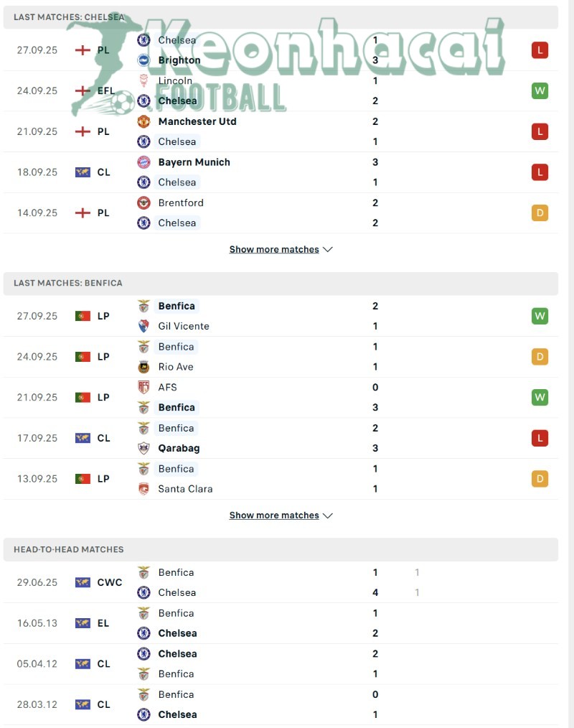
Task: Select the Head-to-Head Matches section header
Action: click(69, 549)
